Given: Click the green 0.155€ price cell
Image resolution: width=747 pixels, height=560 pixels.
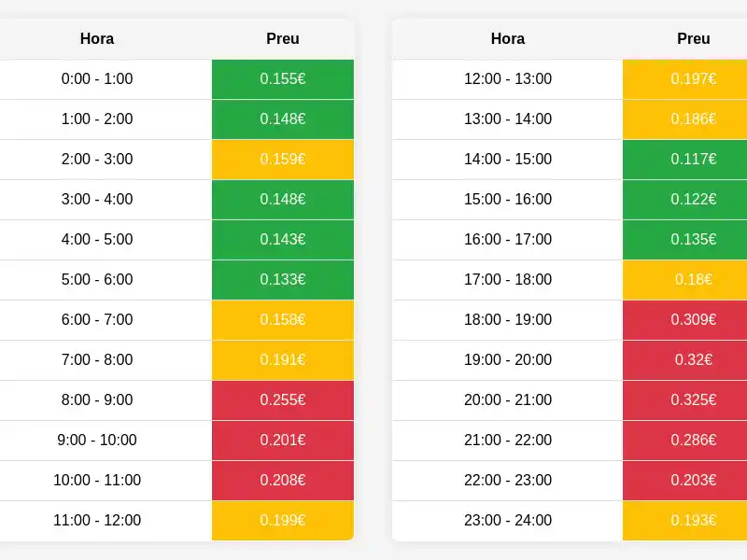Looking at the screenshot, I should (283, 79).
